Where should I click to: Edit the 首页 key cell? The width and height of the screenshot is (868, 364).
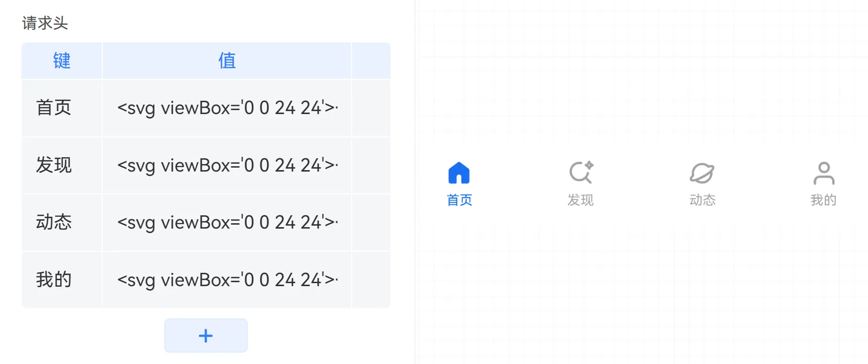(x=62, y=108)
